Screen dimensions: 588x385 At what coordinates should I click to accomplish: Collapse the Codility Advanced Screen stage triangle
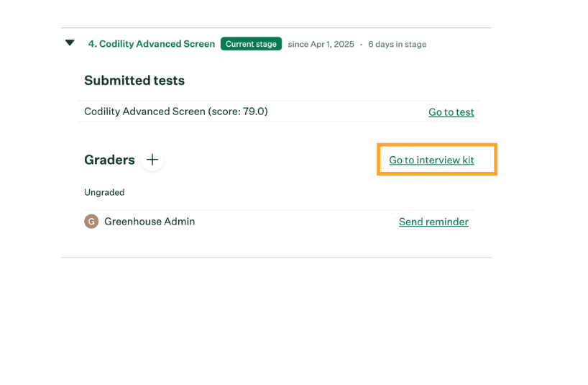(70, 42)
